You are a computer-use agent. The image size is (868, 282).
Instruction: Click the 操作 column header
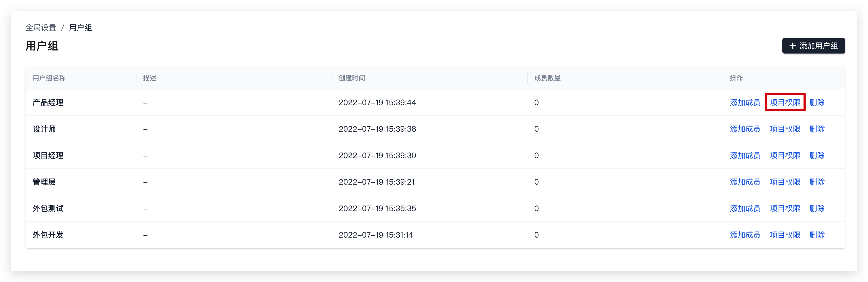(736, 78)
